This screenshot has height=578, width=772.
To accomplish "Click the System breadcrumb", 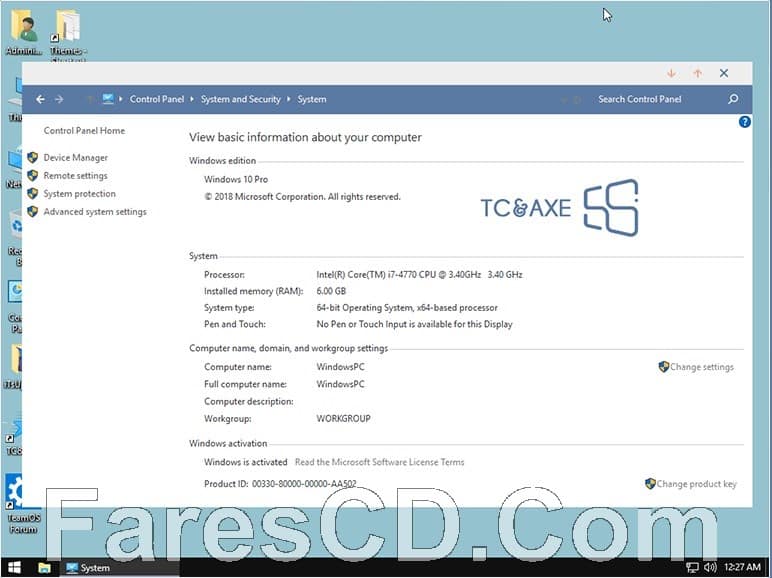I will (311, 99).
